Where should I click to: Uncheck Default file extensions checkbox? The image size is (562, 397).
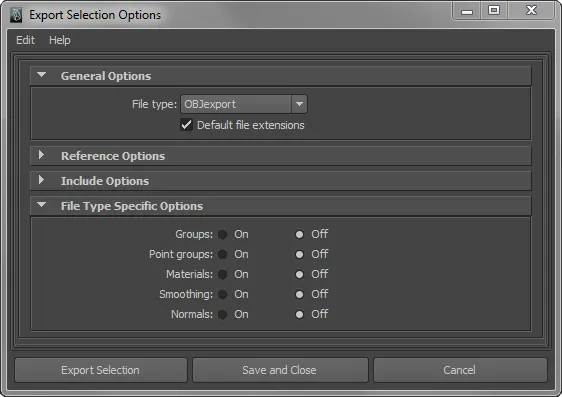point(187,125)
